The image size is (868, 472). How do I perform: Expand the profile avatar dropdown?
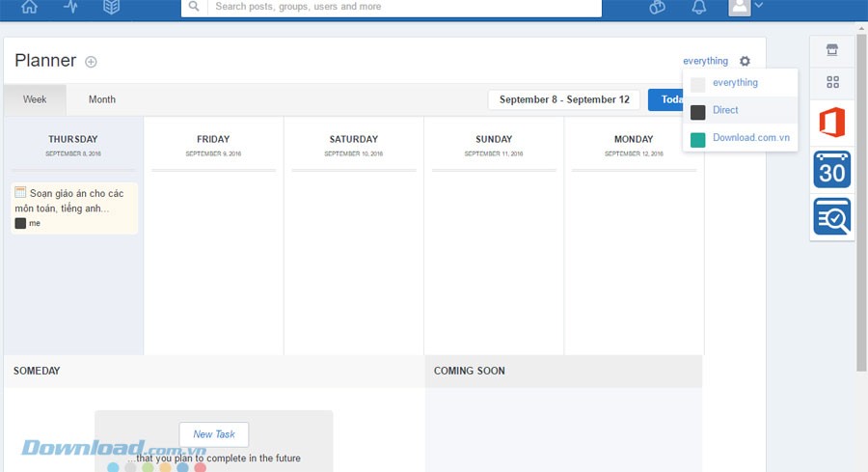pyautogui.click(x=746, y=7)
